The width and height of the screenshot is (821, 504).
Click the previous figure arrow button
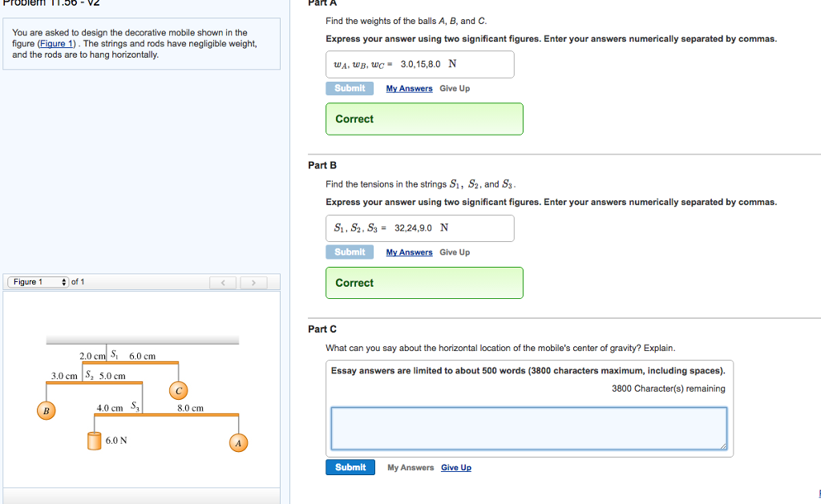[x=223, y=283]
